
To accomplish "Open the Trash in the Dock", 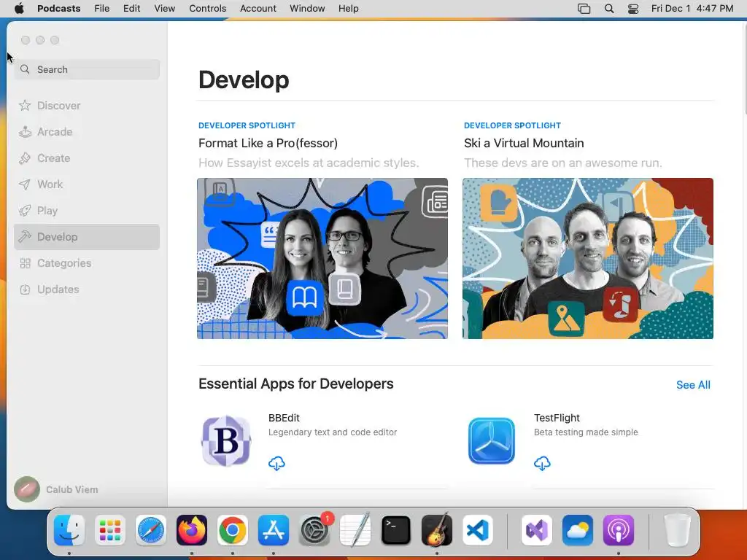I will click(x=677, y=530).
